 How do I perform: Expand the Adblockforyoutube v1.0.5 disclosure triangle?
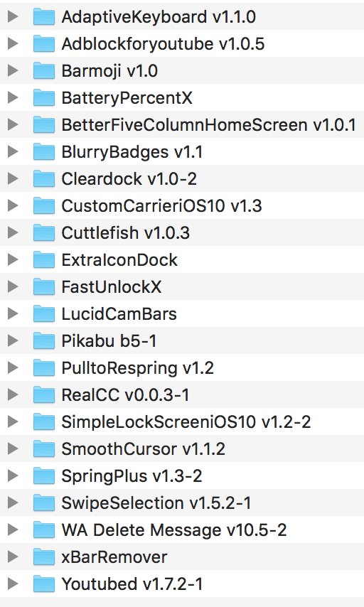tap(14, 43)
